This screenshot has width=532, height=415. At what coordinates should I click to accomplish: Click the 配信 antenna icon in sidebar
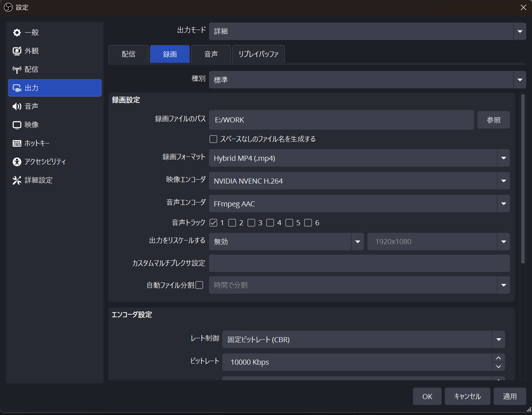coord(17,69)
